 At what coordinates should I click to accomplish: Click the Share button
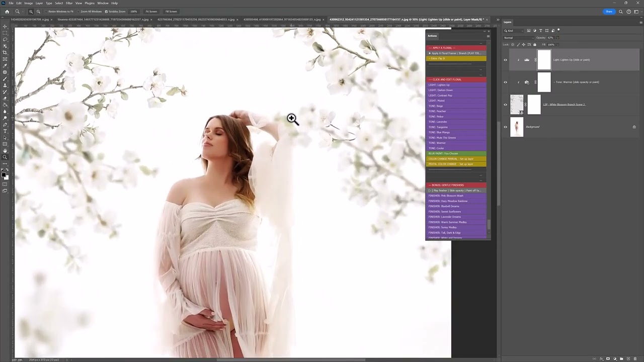pos(609,12)
